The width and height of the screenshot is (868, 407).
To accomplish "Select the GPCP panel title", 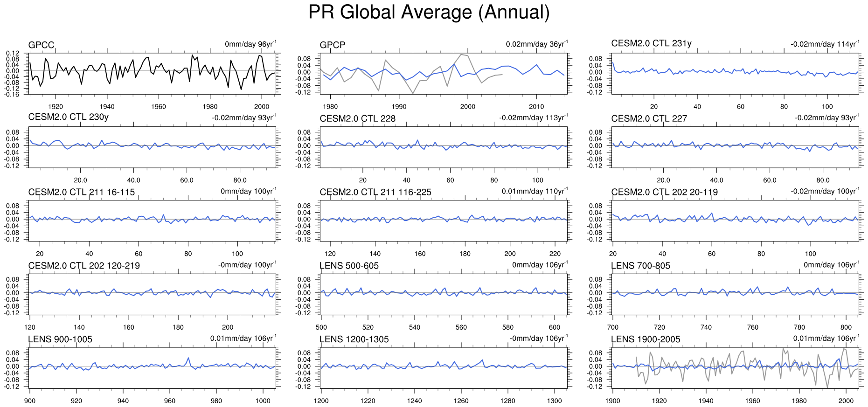I will pos(333,45).
